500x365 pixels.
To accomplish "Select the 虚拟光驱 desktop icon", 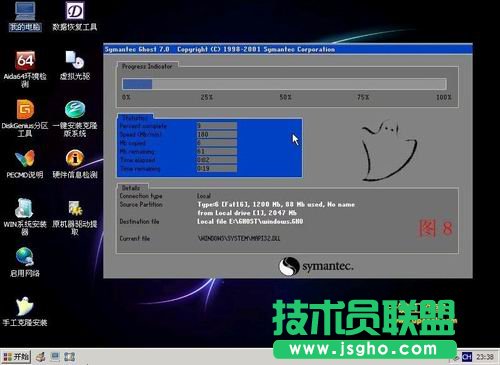I will (x=75, y=66).
